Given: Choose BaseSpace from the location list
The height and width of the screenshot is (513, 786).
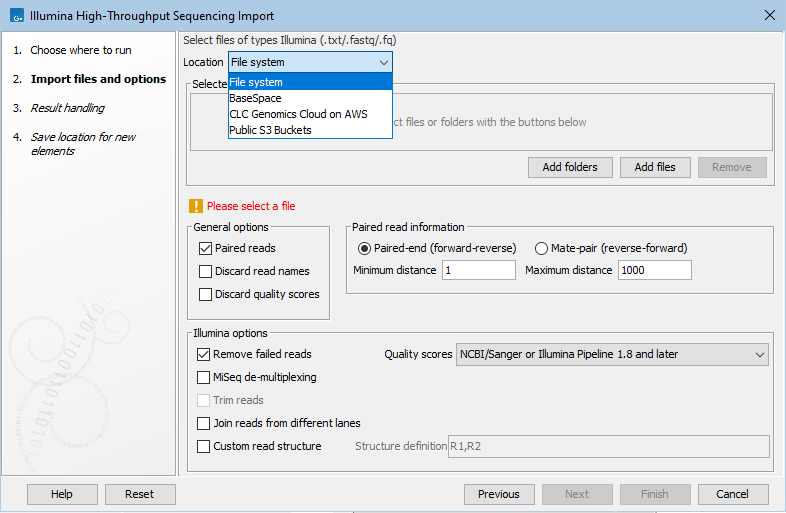Looking at the screenshot, I should (256, 98).
